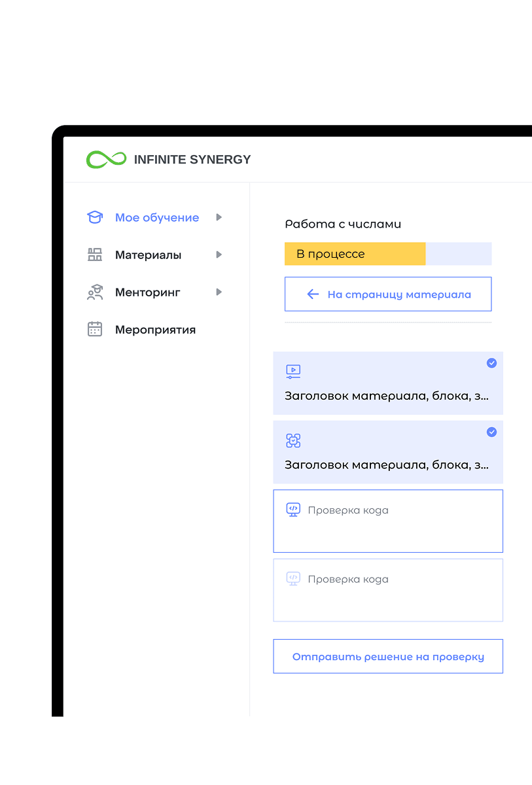Screen dimensions: 532x785
Task: Click the graduation cap icon beside Мое обучение
Action: [x=95, y=218]
